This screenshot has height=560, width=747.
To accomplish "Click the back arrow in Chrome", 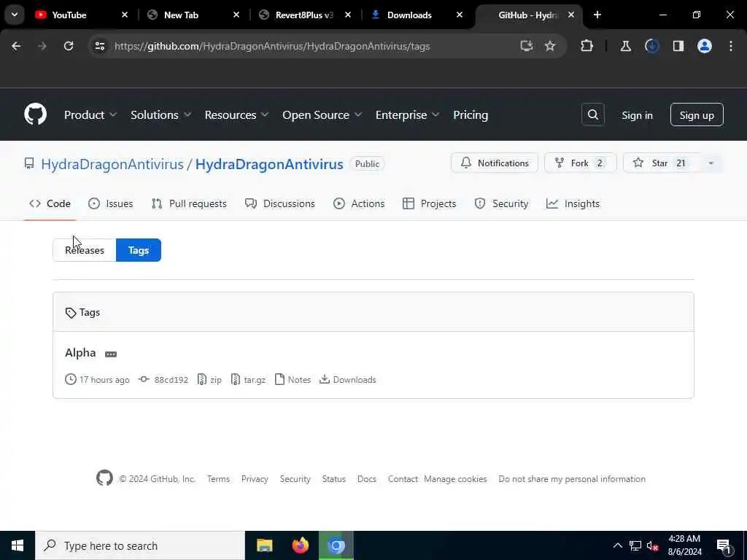I will (x=16, y=46).
